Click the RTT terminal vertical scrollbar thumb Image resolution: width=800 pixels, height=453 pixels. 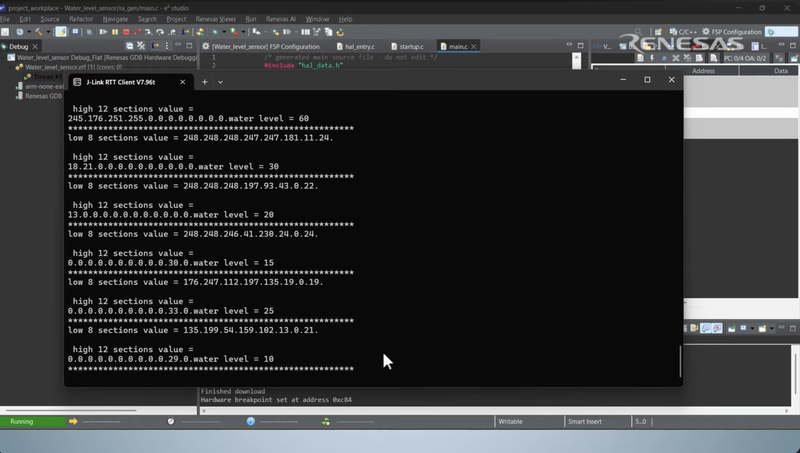click(680, 361)
